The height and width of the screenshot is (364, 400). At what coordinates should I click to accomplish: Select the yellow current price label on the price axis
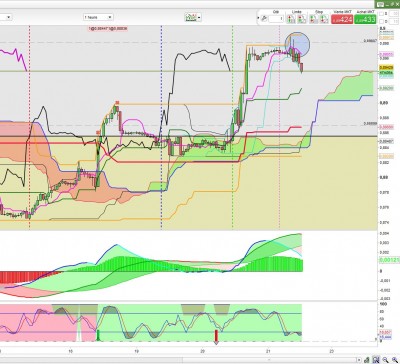tap(387, 68)
